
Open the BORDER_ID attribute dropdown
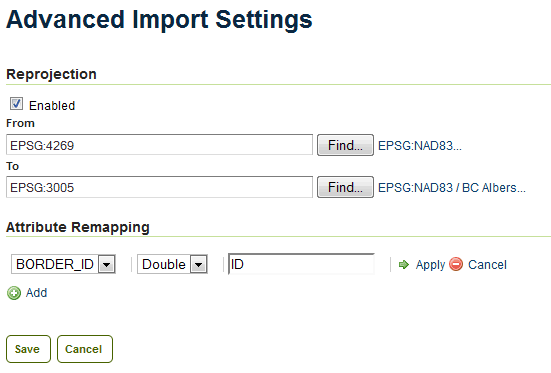tap(63, 264)
